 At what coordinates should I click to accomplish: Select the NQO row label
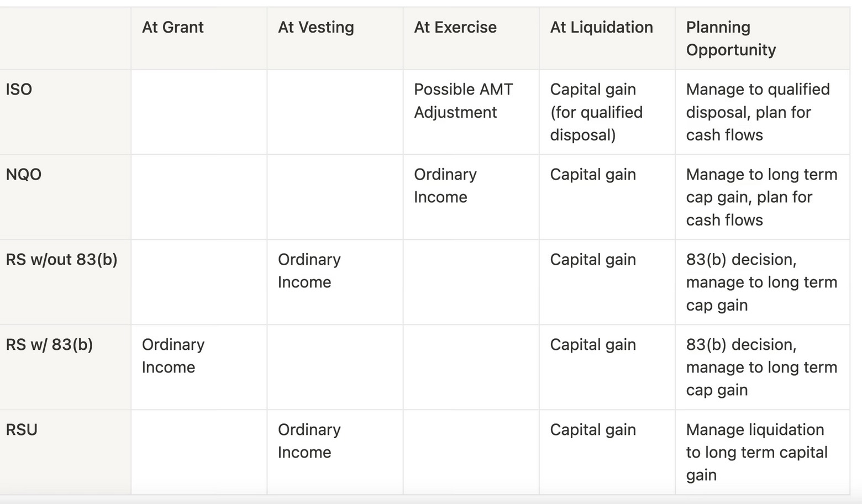click(x=24, y=175)
